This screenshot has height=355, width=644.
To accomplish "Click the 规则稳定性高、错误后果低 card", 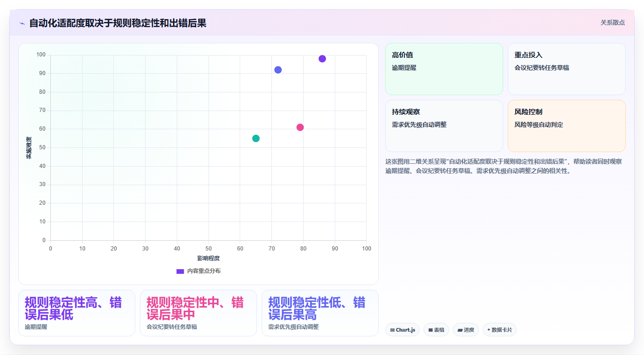I will (x=76, y=313).
